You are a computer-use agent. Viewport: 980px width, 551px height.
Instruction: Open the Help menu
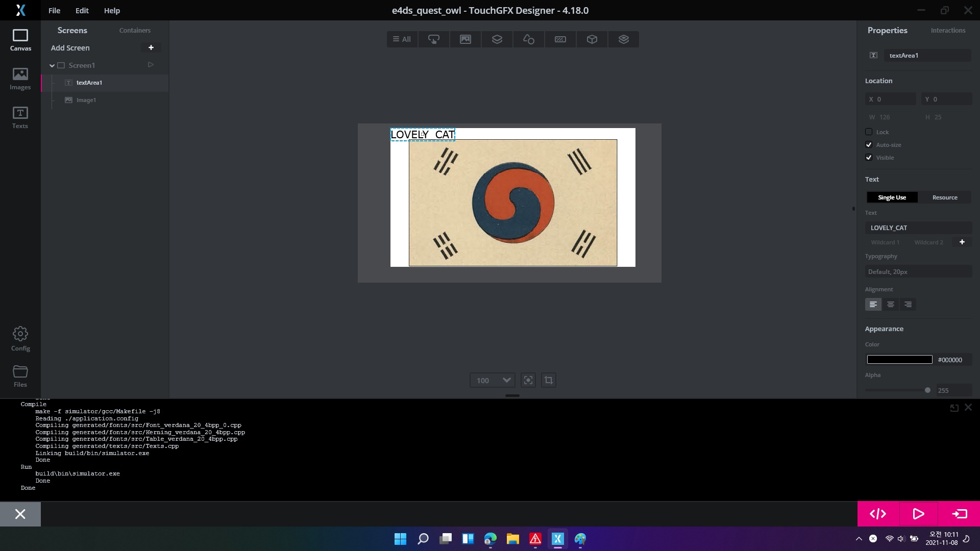112,10
